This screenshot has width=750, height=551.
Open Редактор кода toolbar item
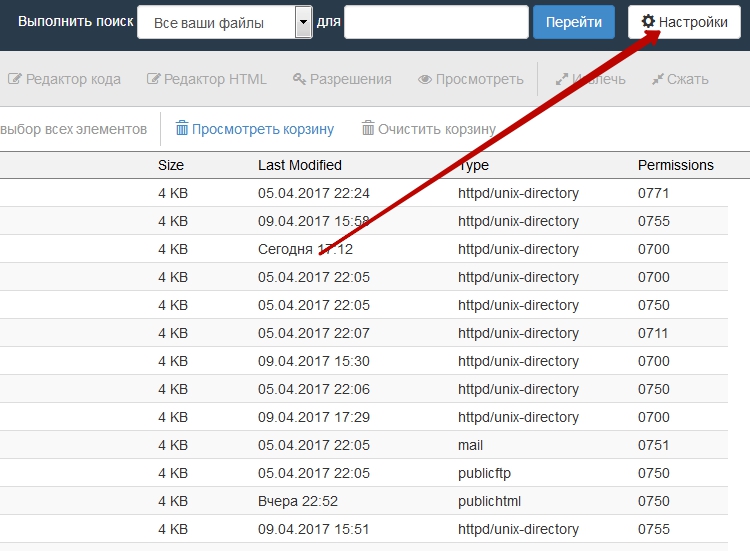point(64,79)
